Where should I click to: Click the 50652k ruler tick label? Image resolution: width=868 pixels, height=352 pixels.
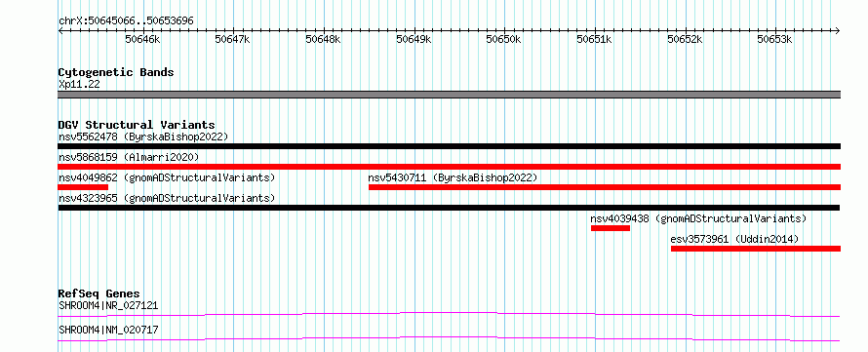click(x=685, y=39)
